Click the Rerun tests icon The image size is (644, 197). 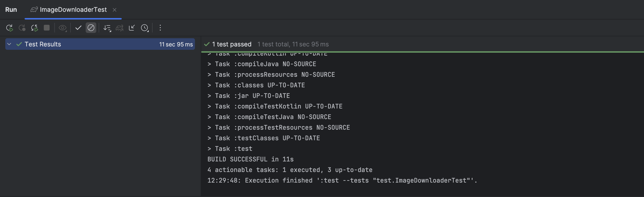coord(9,28)
